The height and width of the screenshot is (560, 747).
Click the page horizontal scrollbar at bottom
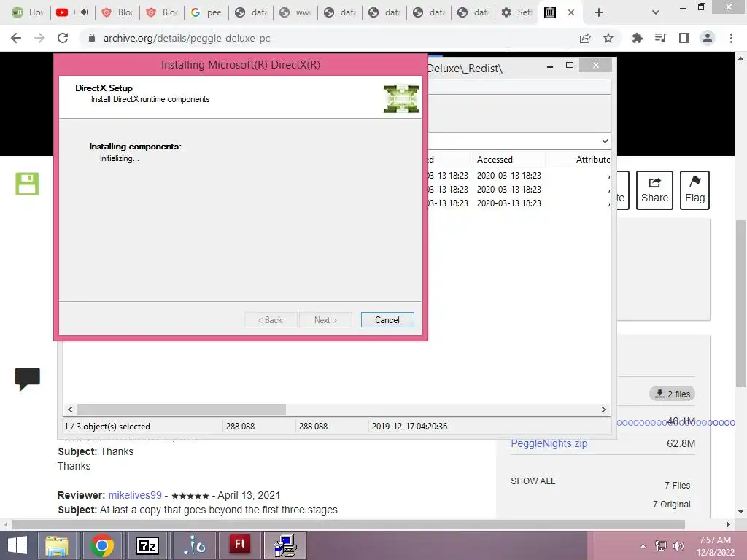[x=348, y=524]
